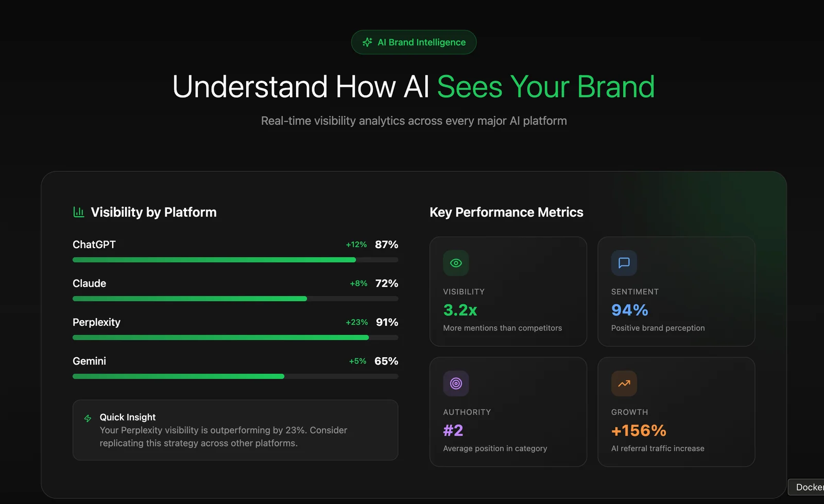Click the Claude visibility progress bar
This screenshot has height=504, width=824.
pos(235,299)
